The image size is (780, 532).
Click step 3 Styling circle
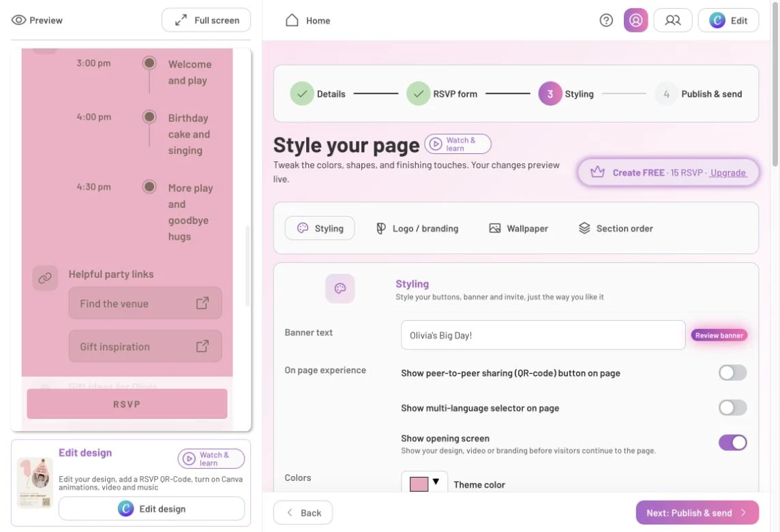click(x=550, y=93)
